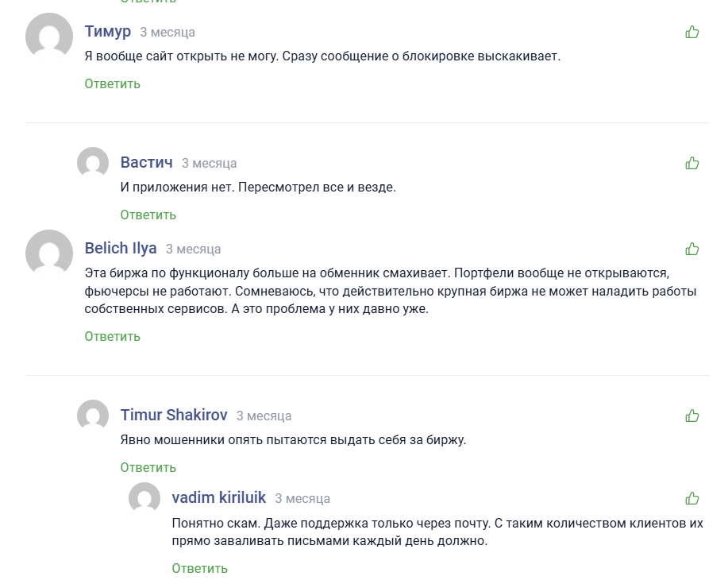This screenshot has width=728, height=580.
Task: Open vadim kiriluik's profile avatar
Action: [x=143, y=499]
